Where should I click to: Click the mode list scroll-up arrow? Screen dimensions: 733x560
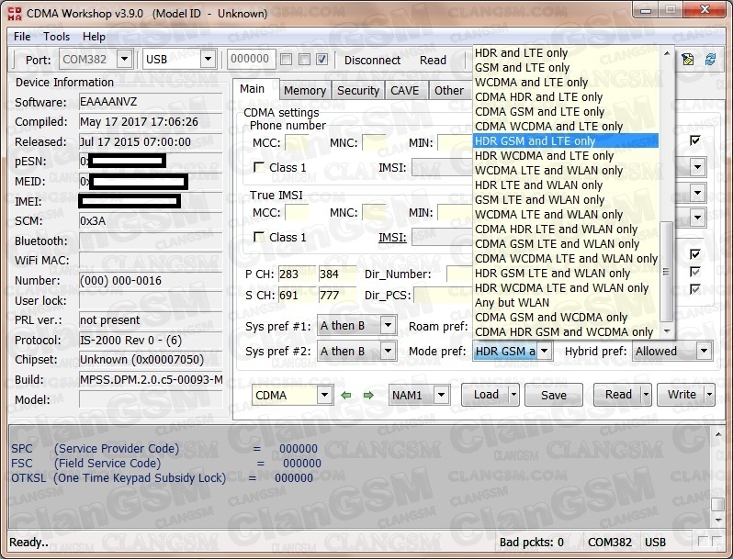[667, 53]
